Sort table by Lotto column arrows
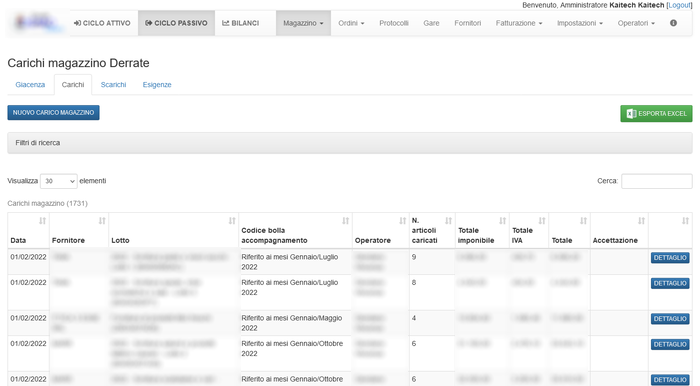 pos(232,221)
